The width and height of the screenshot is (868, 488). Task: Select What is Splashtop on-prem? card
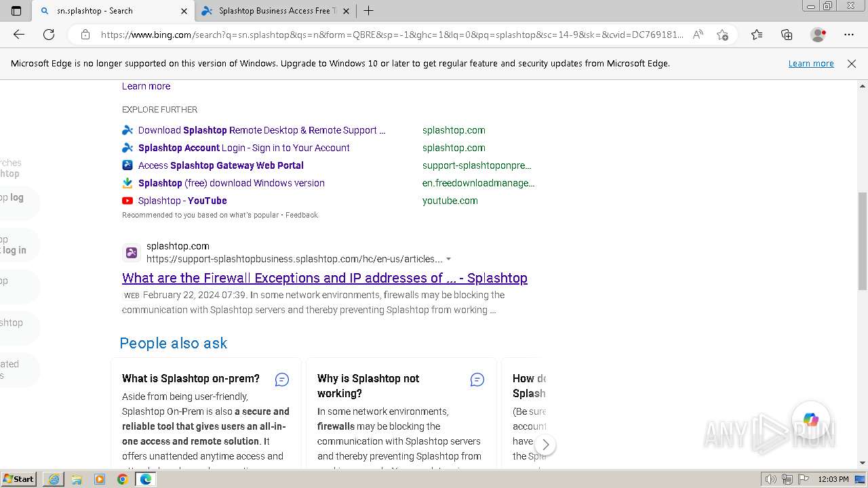205,413
